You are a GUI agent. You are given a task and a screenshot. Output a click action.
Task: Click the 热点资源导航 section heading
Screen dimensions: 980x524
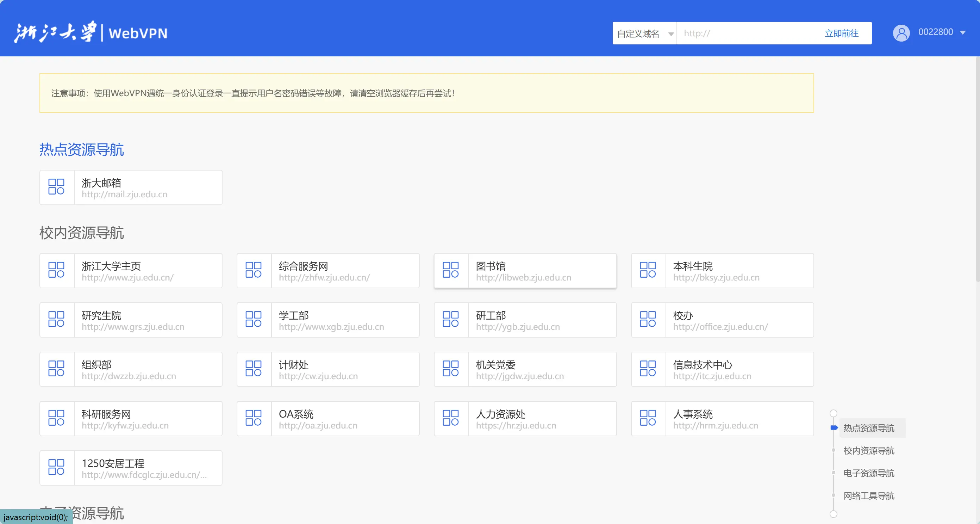[81, 149]
